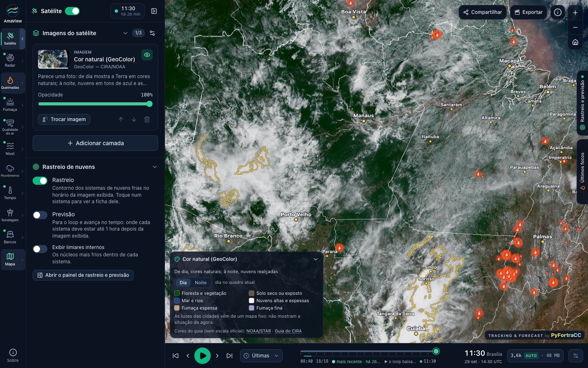Viewport: 588px width, 368px height.
Task: Select the Dia legend tab
Action: 183,283
